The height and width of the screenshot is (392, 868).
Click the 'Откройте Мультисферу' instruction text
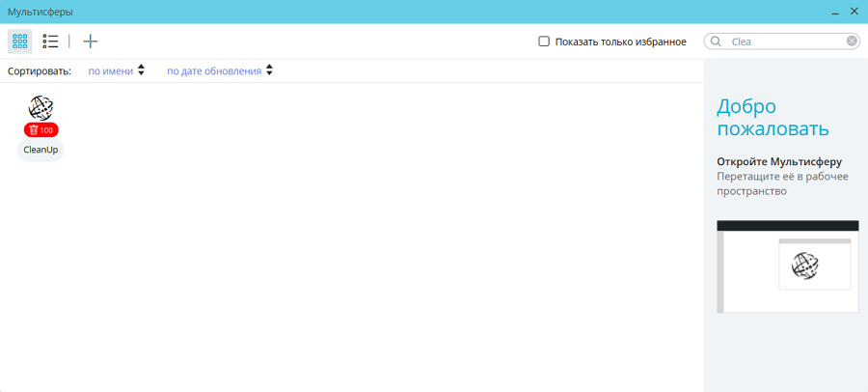(x=779, y=162)
